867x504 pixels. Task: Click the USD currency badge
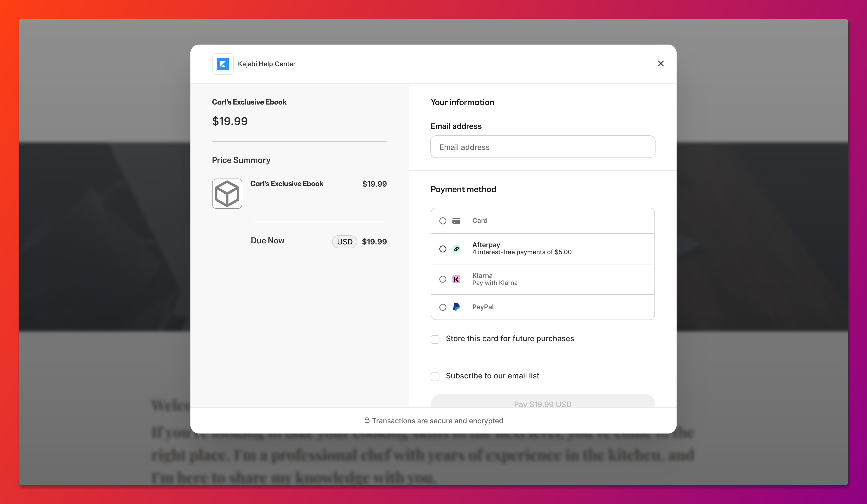point(344,241)
